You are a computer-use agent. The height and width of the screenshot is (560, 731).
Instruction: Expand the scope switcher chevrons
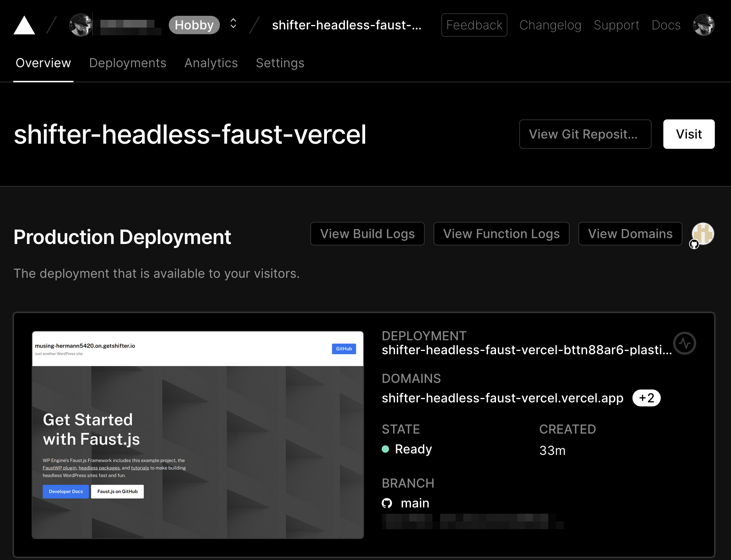point(233,24)
